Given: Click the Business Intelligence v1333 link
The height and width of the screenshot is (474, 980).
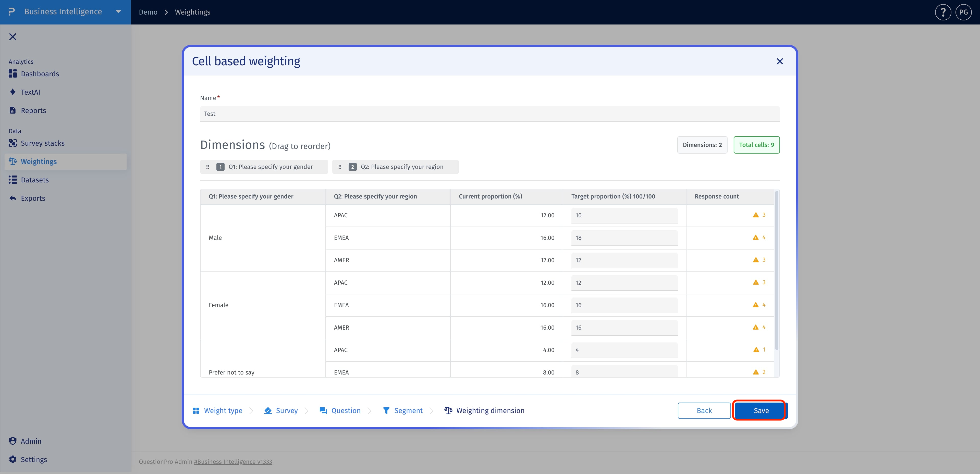Looking at the screenshot, I should (233, 461).
